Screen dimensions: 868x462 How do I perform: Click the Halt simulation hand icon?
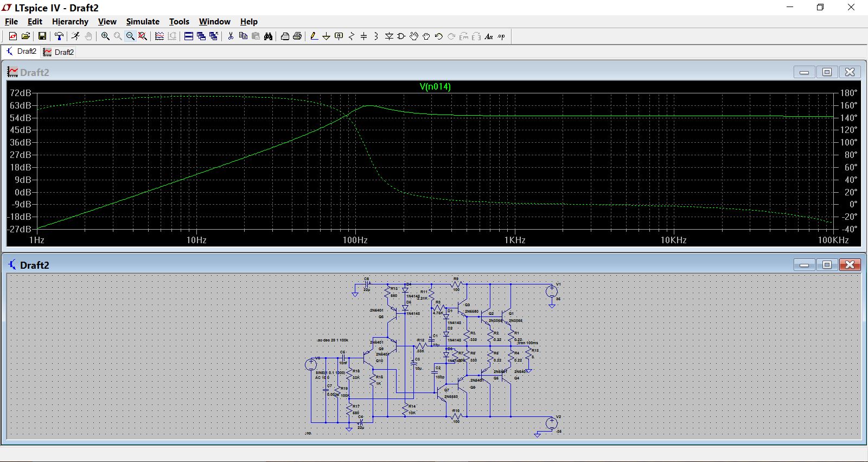click(x=88, y=36)
